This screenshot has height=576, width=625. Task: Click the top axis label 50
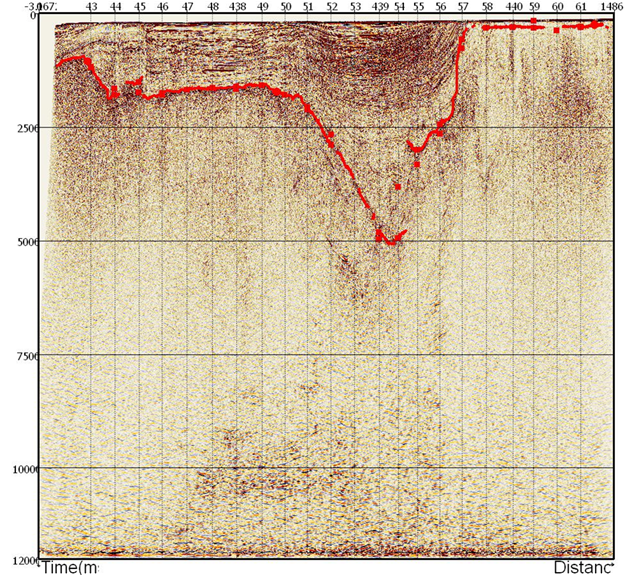coord(285,7)
